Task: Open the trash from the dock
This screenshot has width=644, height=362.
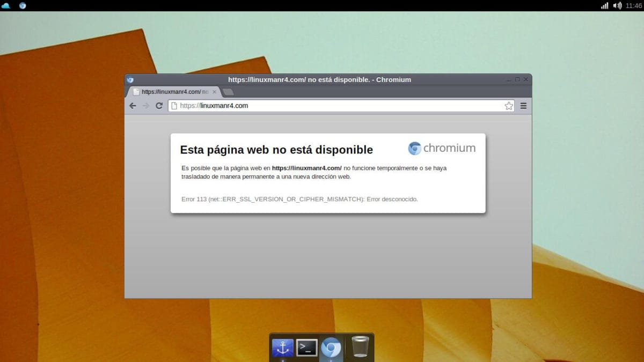Action: click(x=360, y=348)
